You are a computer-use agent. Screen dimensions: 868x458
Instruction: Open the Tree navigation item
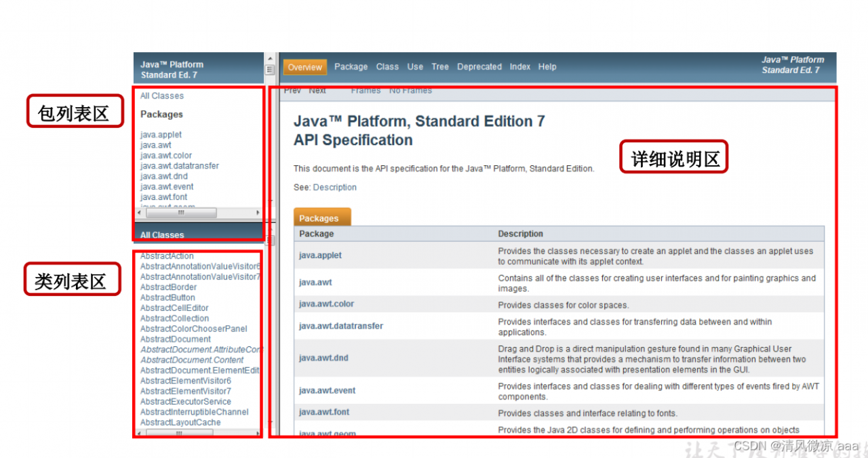[x=440, y=67]
